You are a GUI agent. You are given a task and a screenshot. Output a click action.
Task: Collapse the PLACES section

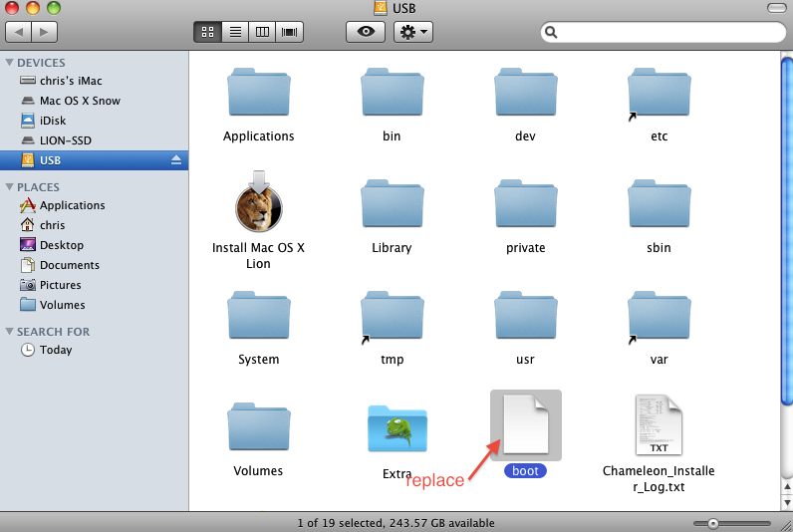click(x=9, y=186)
